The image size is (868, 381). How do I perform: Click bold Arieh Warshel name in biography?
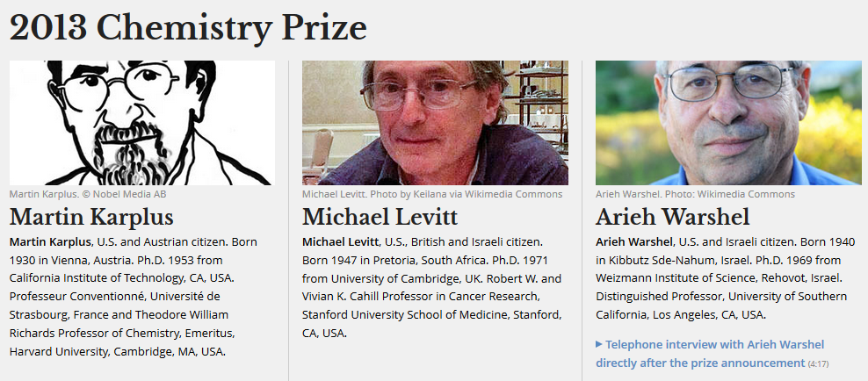point(634,241)
